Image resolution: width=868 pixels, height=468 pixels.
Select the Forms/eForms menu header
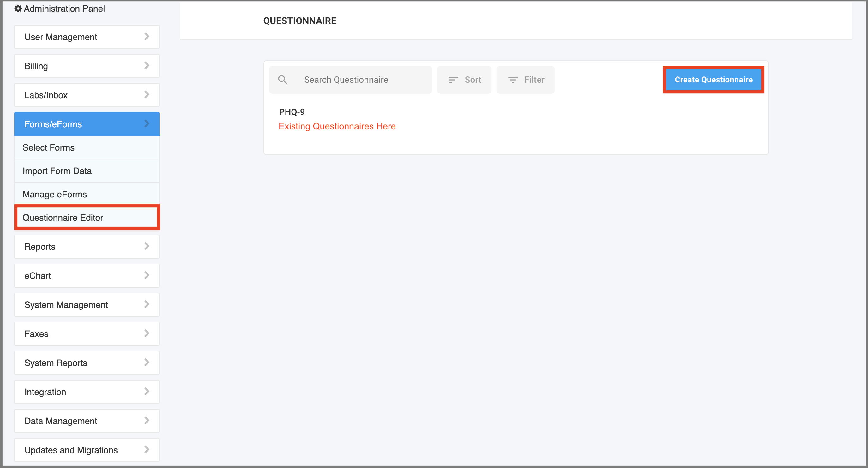point(87,124)
